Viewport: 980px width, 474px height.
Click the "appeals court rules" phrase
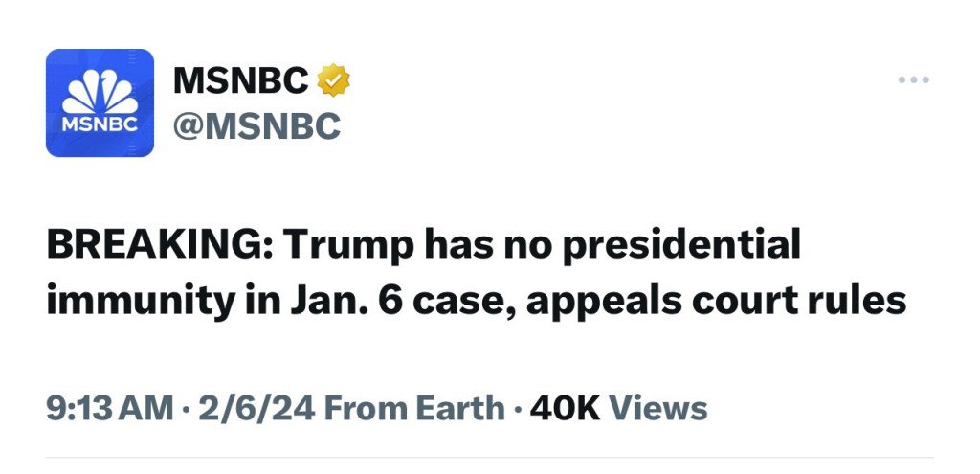pyautogui.click(x=715, y=302)
